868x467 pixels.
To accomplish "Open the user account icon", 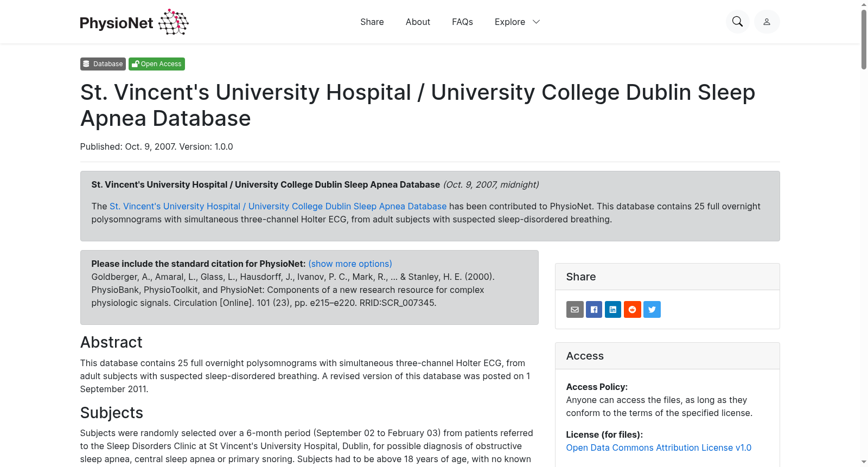I will pyautogui.click(x=767, y=22).
